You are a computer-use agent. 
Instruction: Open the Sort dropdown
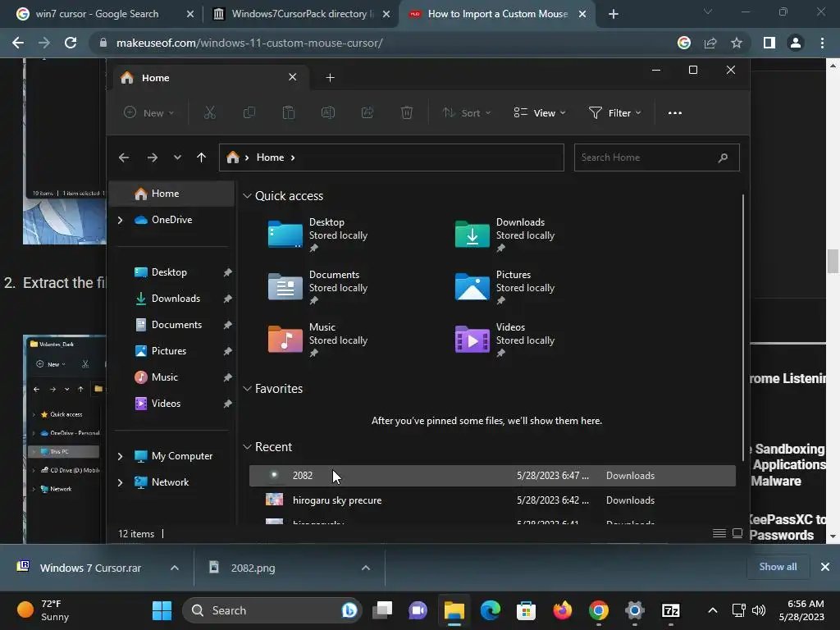tap(466, 112)
